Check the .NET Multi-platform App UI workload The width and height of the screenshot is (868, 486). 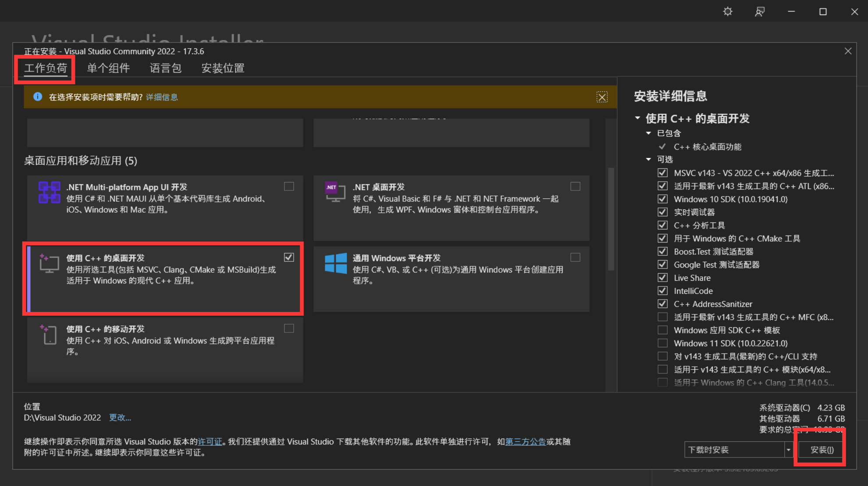[289, 186]
